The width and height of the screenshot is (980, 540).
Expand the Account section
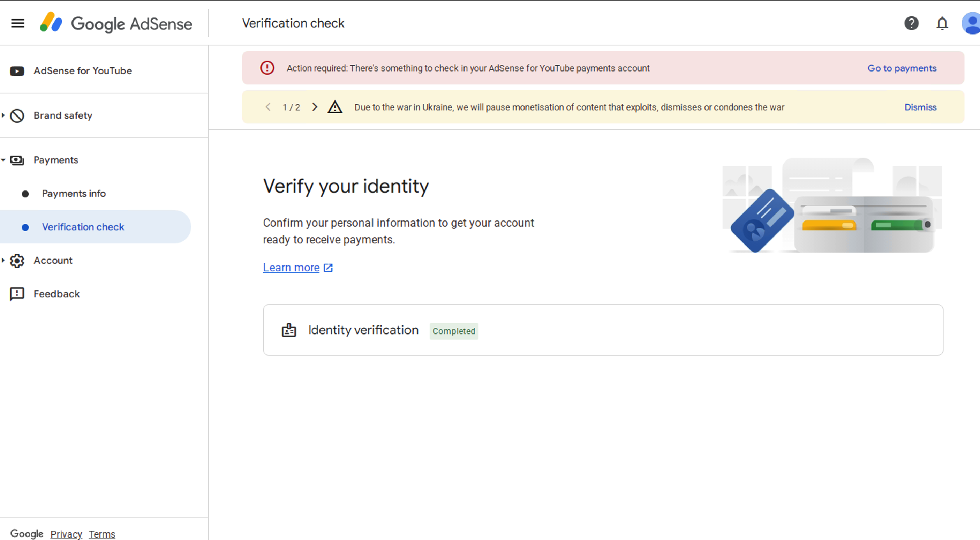(53, 261)
